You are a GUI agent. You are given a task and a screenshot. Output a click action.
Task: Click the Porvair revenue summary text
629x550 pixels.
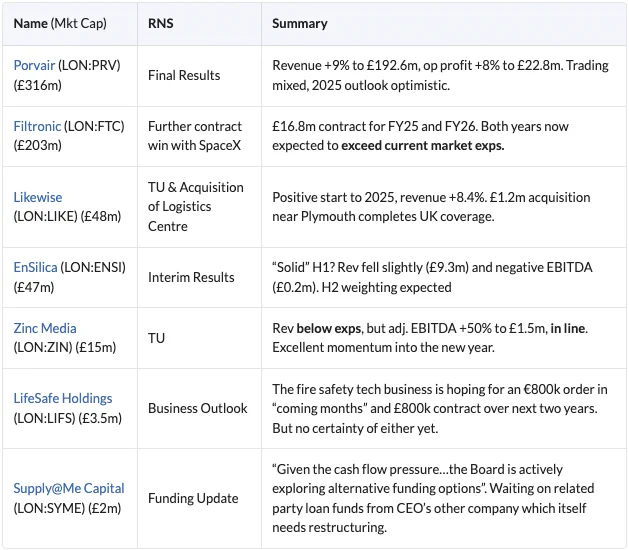point(440,75)
